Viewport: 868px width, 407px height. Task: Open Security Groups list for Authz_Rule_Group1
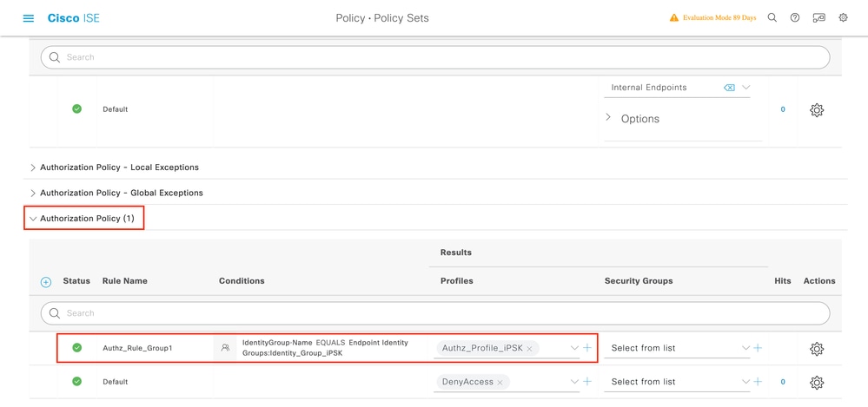click(x=679, y=348)
